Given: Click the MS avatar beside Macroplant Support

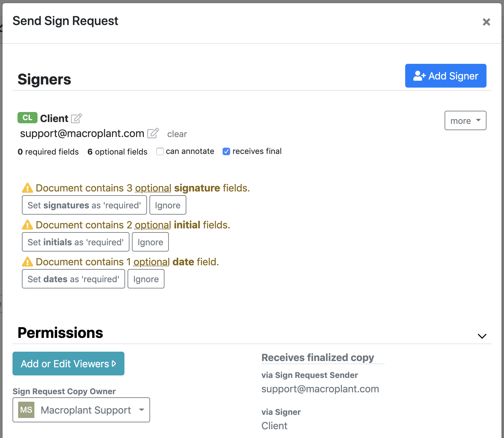Looking at the screenshot, I should (x=26, y=410).
